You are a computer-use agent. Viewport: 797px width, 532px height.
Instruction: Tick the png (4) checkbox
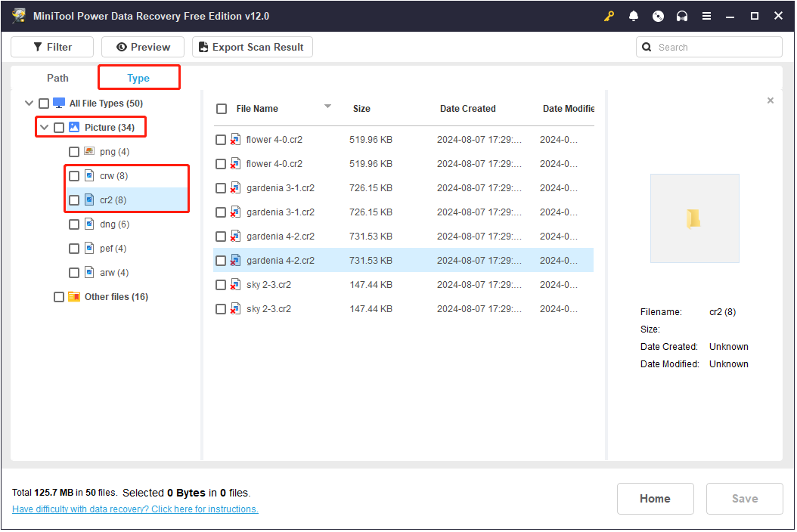click(74, 152)
